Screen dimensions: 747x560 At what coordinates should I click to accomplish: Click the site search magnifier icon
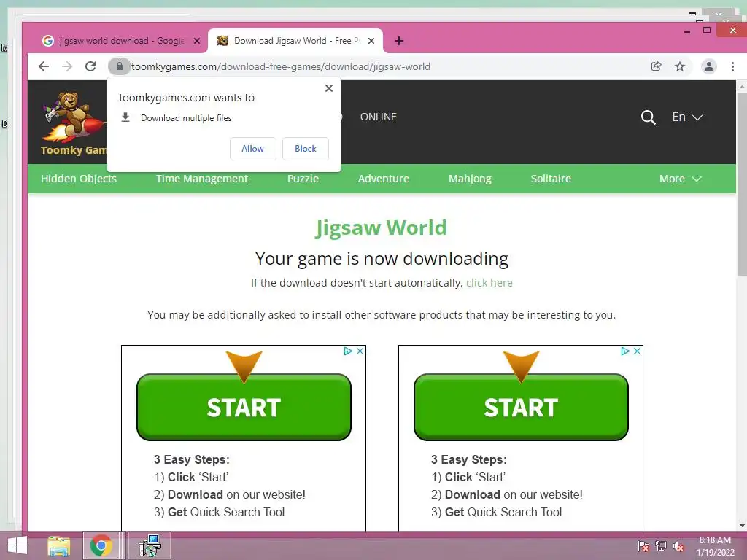pos(648,117)
